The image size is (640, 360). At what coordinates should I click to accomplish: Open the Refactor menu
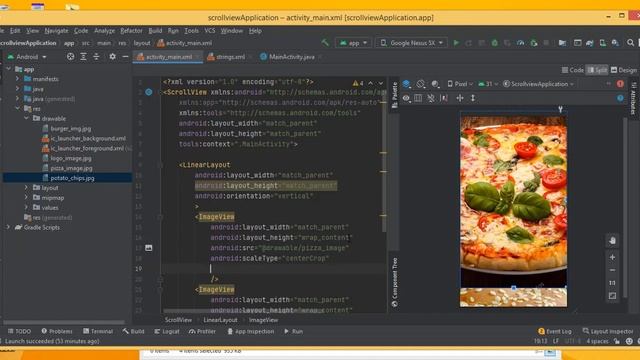click(131, 31)
